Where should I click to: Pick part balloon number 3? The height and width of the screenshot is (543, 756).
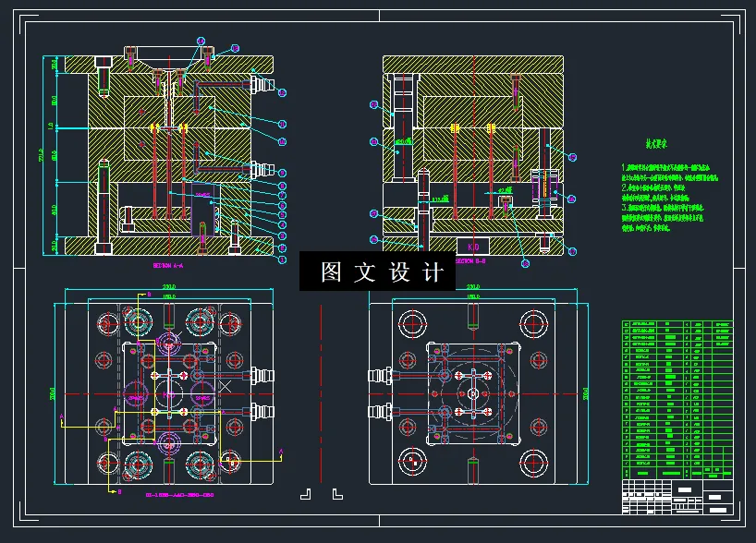coord(283,236)
